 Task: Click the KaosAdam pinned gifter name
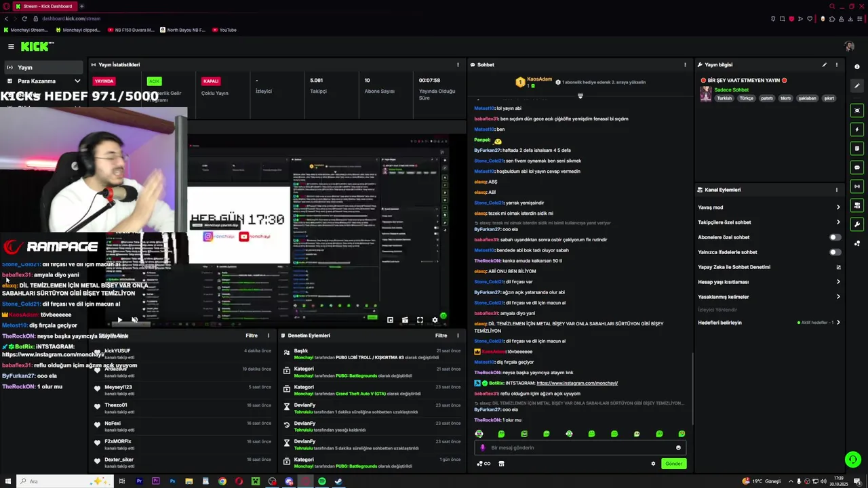[x=540, y=79]
